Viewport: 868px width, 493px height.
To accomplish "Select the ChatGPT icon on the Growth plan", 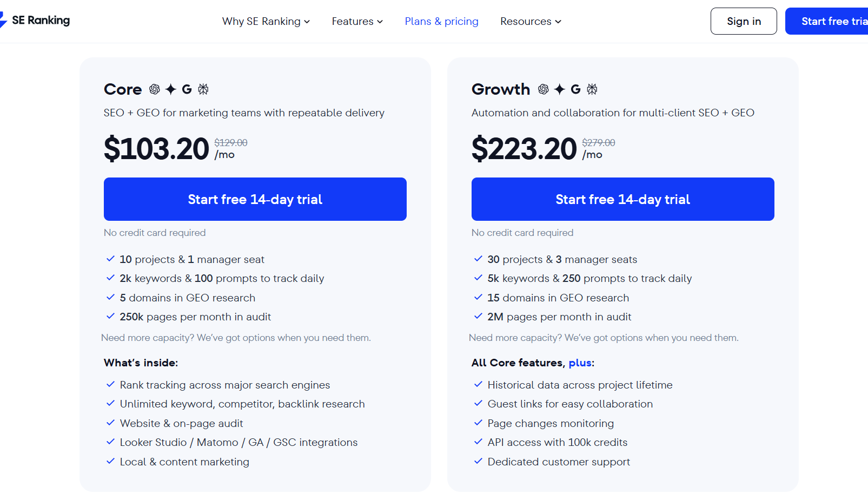I will point(544,89).
